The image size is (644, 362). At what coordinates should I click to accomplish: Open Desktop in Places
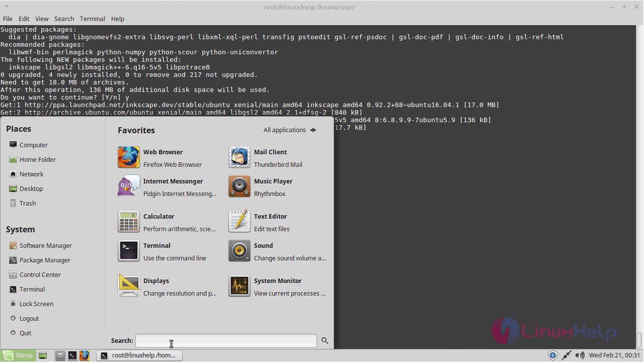click(x=26, y=189)
